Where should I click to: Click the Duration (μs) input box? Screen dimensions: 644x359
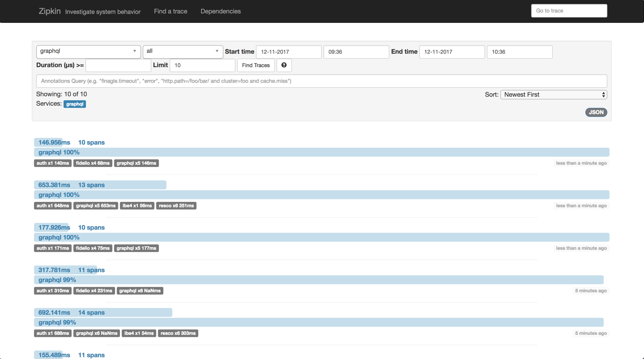(x=118, y=65)
